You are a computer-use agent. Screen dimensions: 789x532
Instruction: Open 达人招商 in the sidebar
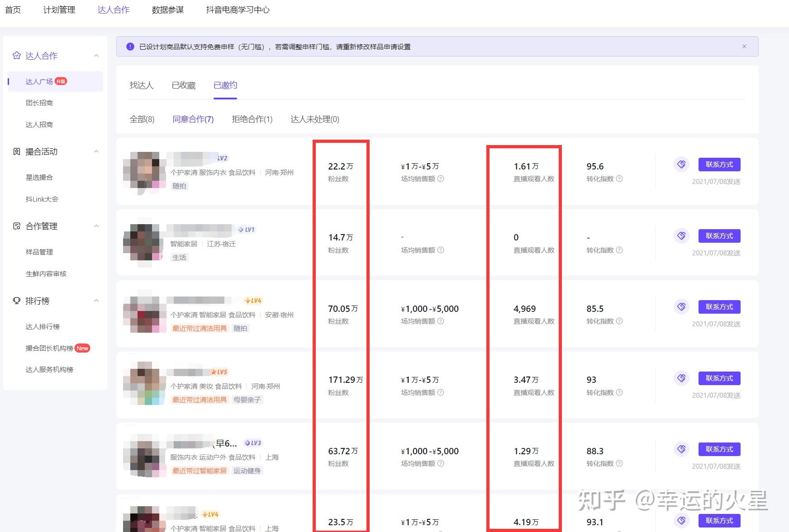tap(39, 124)
